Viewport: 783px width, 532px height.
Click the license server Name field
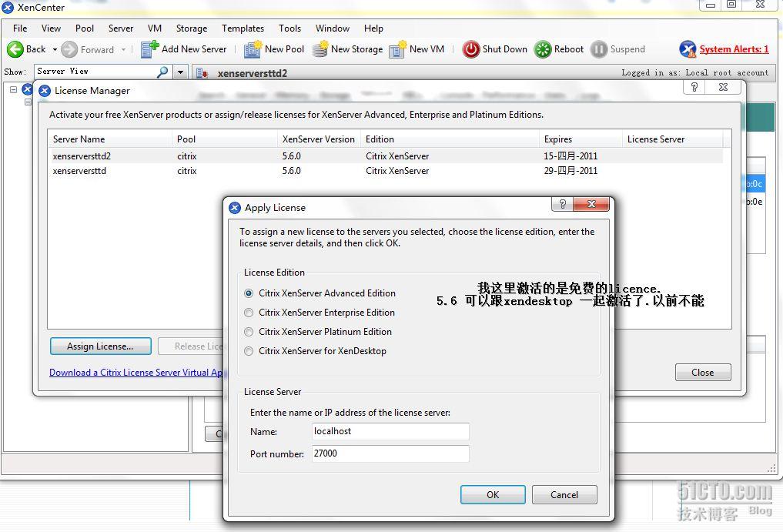390,432
